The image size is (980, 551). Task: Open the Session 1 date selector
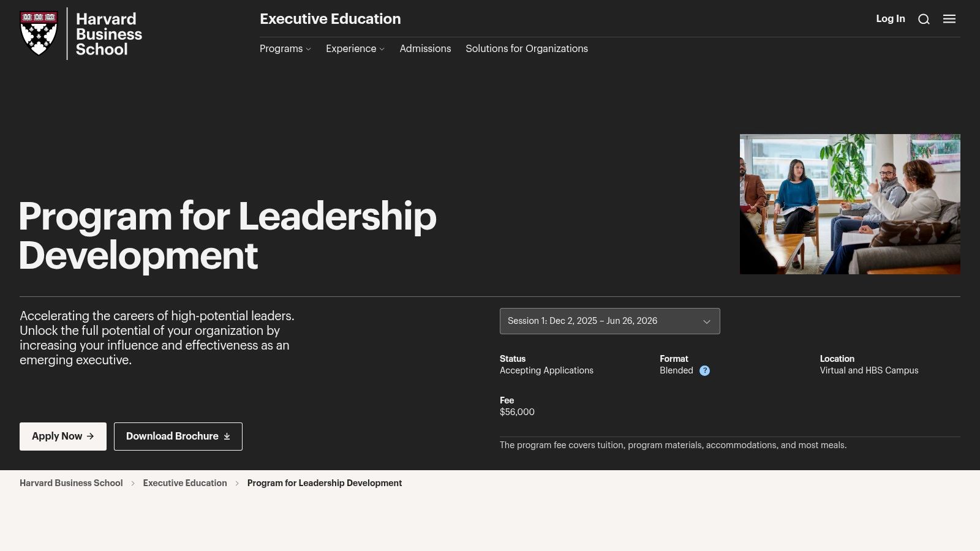click(x=609, y=321)
